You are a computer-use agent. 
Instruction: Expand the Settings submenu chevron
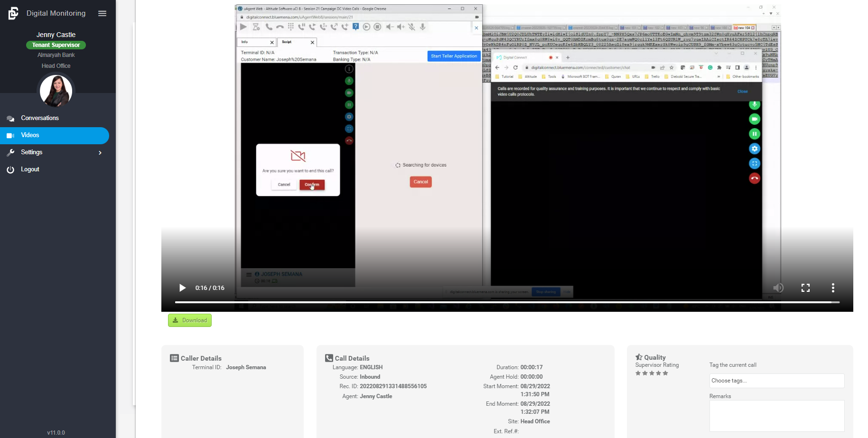point(100,153)
